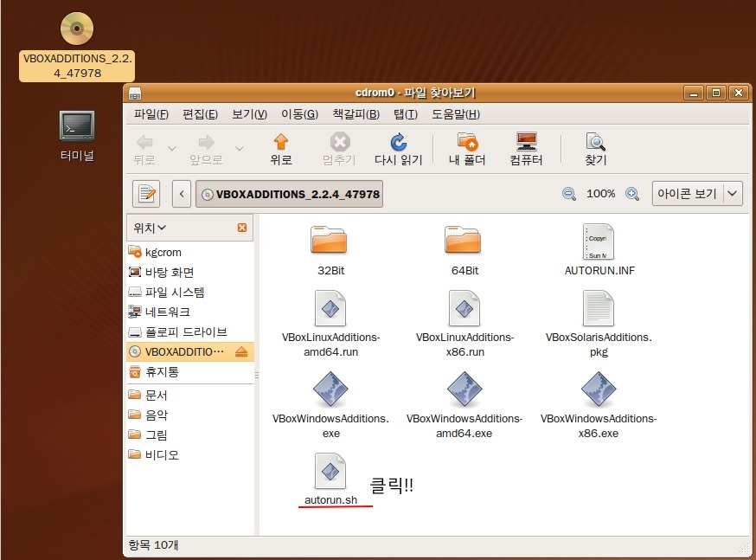Open the 편집(E) menu
Image resolution: width=756 pixels, height=560 pixels.
pos(200,114)
